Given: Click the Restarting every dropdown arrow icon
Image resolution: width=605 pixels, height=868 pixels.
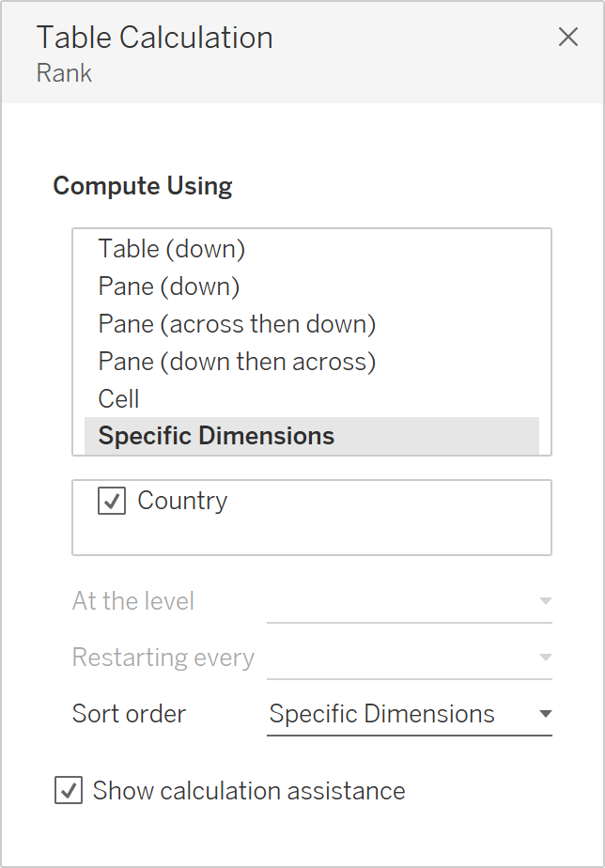Looking at the screenshot, I should (x=545, y=657).
